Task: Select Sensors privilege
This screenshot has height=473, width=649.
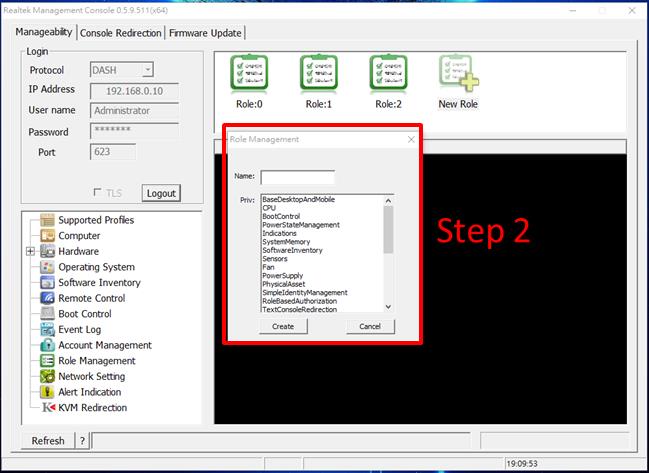Action: pos(275,259)
